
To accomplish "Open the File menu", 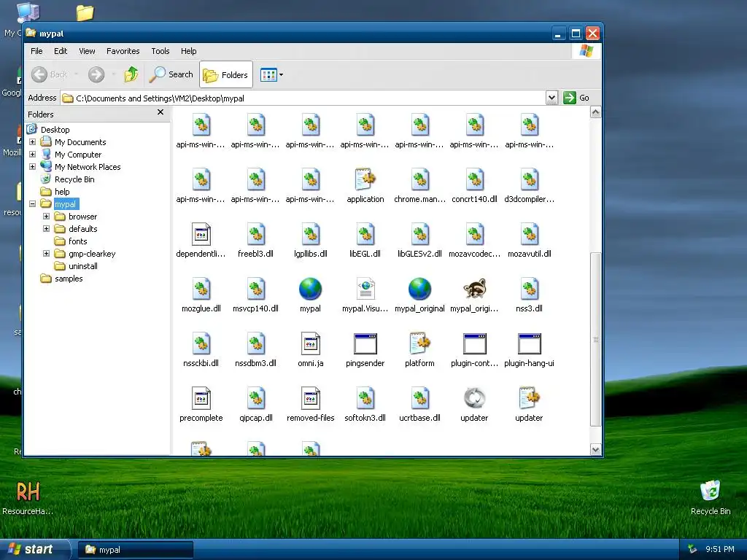I will coord(36,51).
